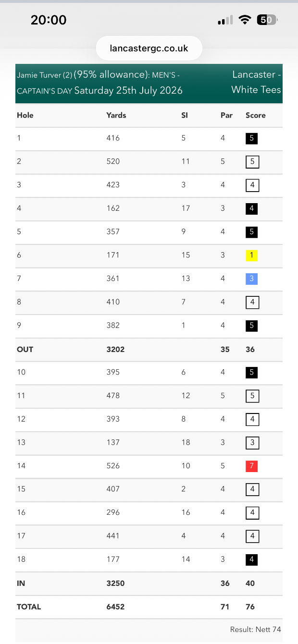Tap the Wi-Fi status icon

coord(245,20)
